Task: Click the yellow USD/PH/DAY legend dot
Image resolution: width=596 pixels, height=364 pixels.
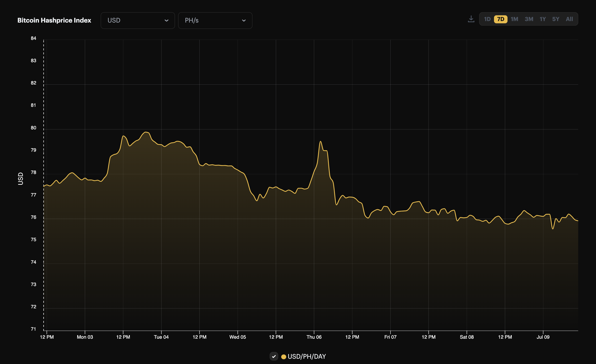Action: [x=283, y=356]
